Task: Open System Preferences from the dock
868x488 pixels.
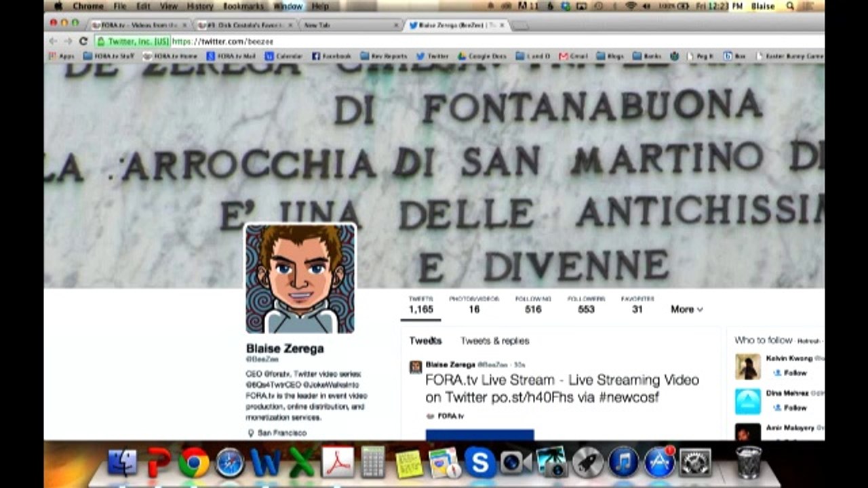Action: click(x=696, y=463)
